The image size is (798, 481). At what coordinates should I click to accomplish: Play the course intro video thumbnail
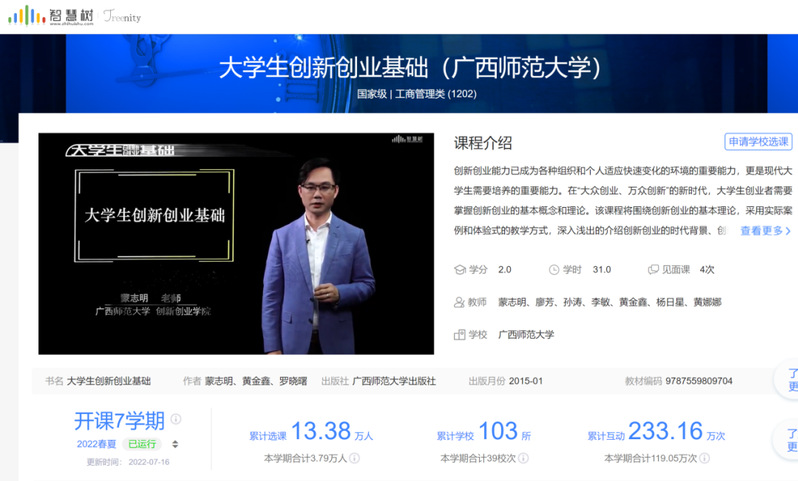pyautogui.click(x=236, y=243)
